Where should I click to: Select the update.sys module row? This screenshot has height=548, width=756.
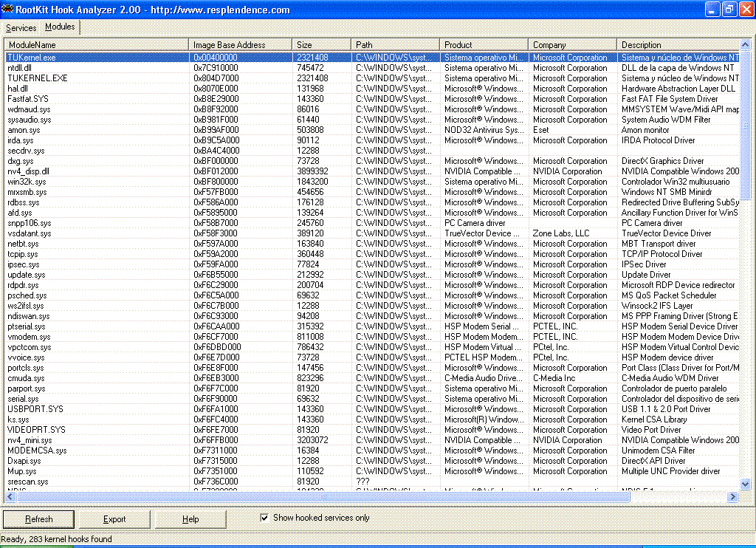pos(372,275)
